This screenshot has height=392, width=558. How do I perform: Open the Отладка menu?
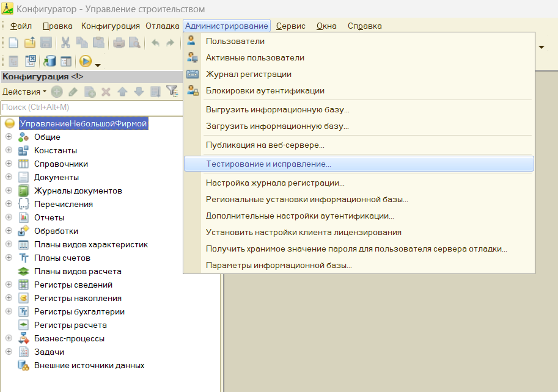(x=163, y=26)
